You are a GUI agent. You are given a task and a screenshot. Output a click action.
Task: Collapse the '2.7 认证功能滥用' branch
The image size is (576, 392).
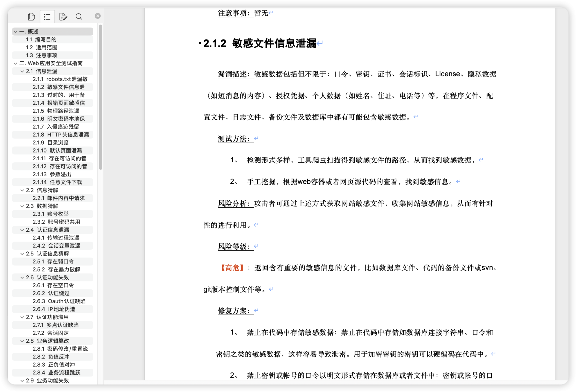pyautogui.click(x=22, y=317)
